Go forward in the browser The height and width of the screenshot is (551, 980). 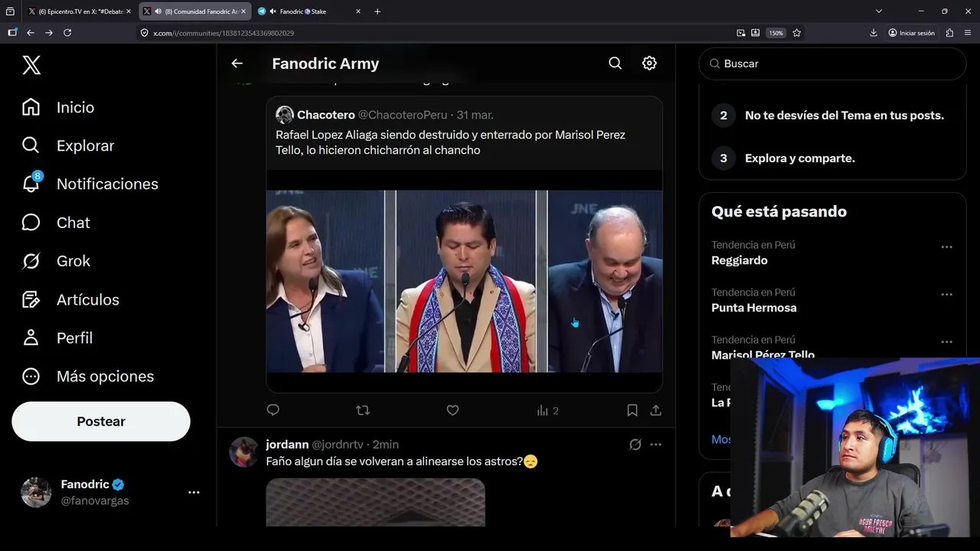[49, 33]
